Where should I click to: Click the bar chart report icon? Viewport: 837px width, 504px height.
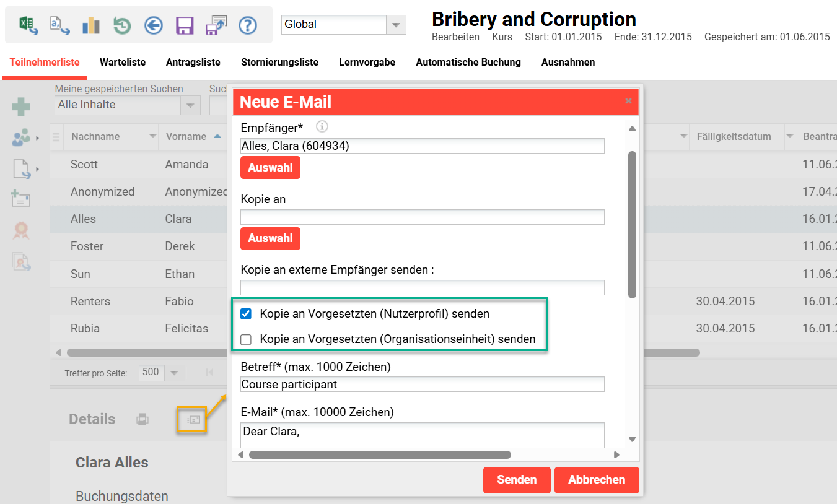point(91,25)
